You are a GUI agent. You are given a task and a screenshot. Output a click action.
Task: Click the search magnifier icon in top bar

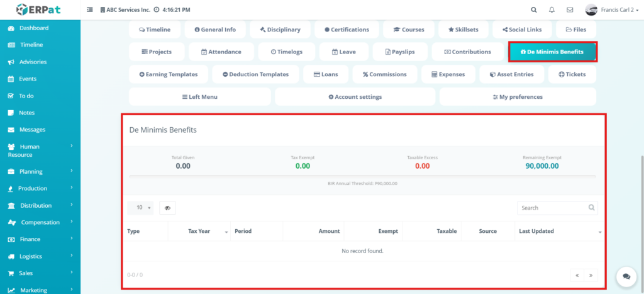pyautogui.click(x=534, y=10)
